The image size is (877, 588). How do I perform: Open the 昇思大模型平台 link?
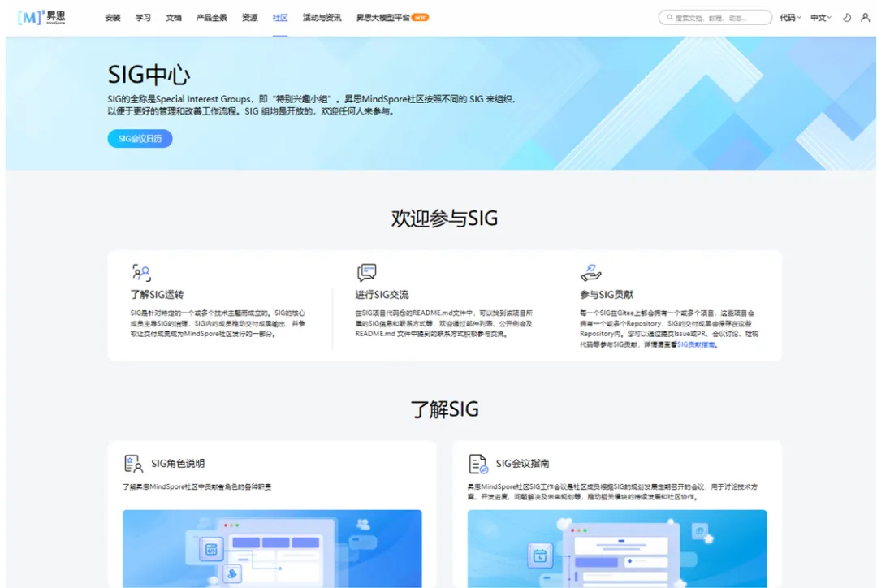click(x=383, y=18)
